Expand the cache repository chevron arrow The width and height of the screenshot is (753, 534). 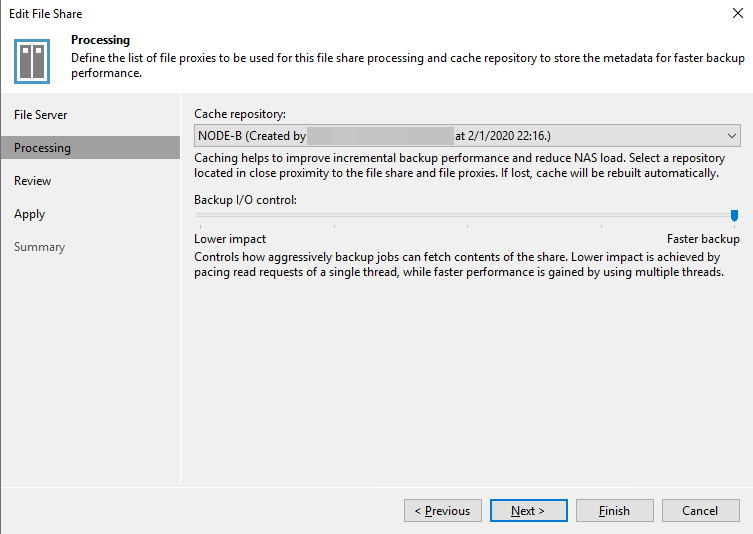(x=731, y=135)
